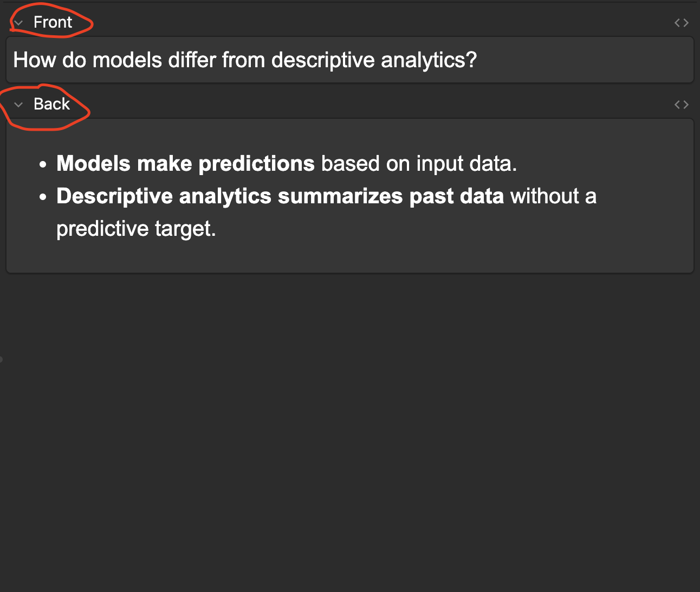Click the word "models" in Front question
Viewport: 700px width, 592px height.
(127, 60)
